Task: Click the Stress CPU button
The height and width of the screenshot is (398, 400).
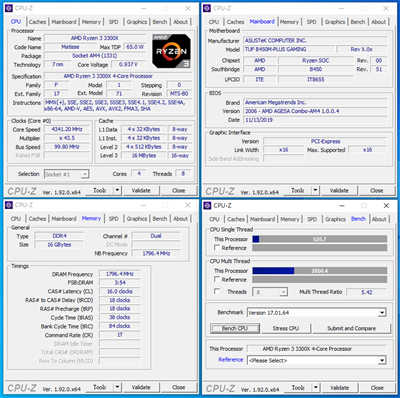Action: tap(286, 328)
